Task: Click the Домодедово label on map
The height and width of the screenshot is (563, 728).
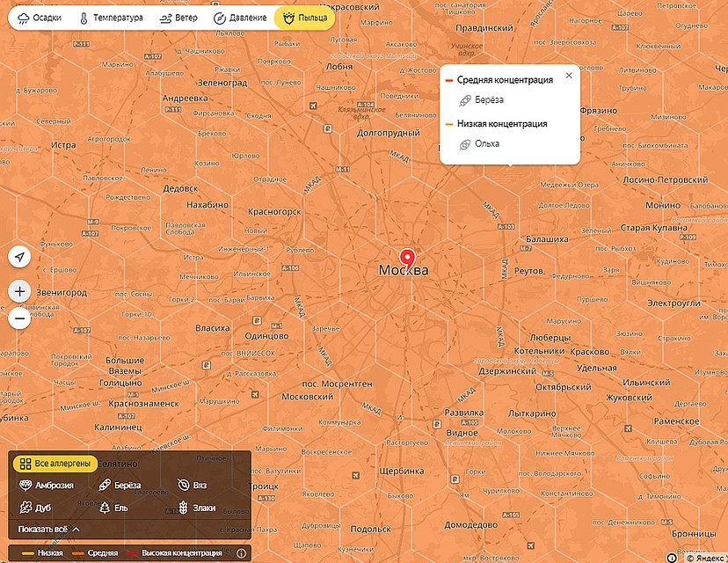Action: 470,525
